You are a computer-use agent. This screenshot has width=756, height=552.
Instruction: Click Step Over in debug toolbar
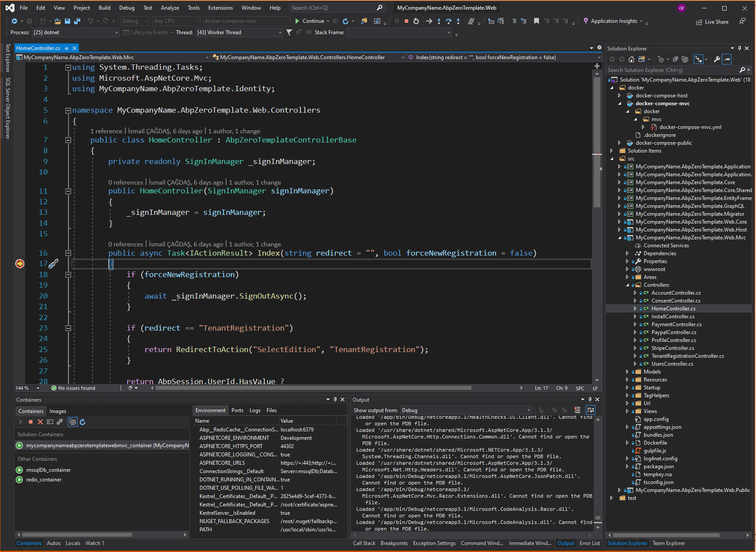coord(448,21)
